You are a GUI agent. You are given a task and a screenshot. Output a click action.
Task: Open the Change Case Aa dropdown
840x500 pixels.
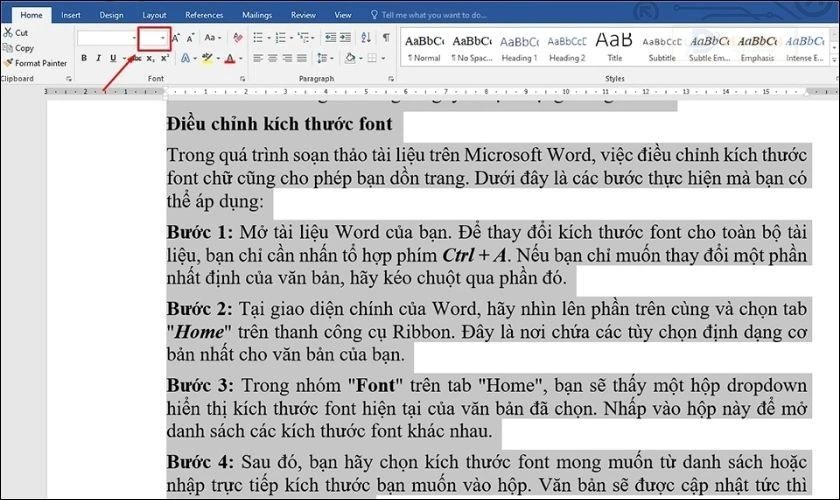tap(213, 38)
